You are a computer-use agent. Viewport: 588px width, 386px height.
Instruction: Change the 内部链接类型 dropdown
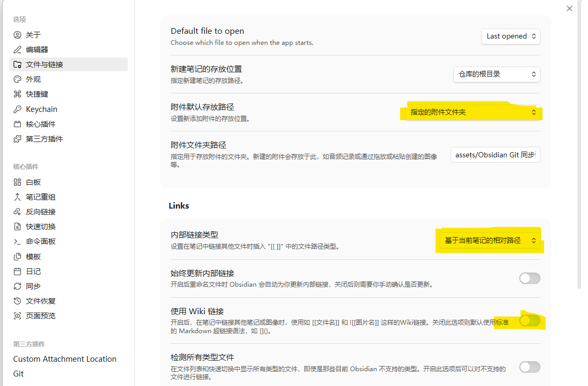(x=489, y=239)
